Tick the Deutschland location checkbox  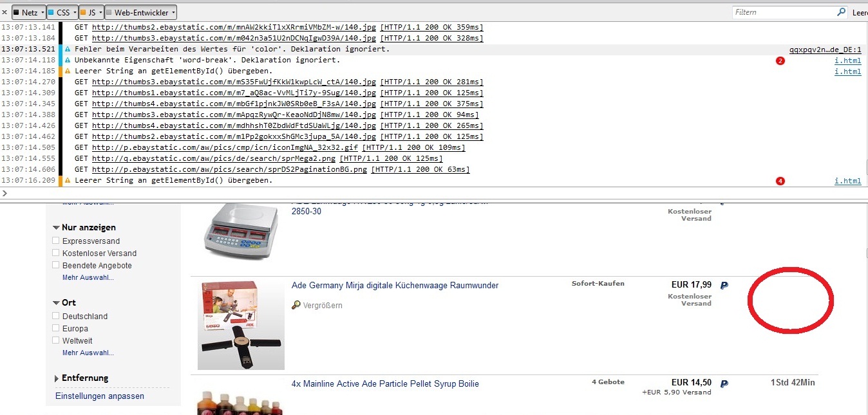[x=56, y=317]
